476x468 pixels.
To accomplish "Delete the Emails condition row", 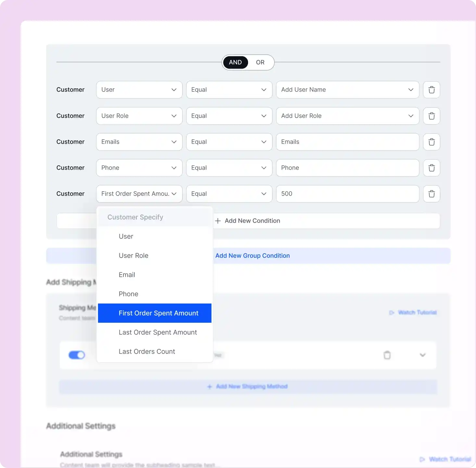I will (431, 142).
